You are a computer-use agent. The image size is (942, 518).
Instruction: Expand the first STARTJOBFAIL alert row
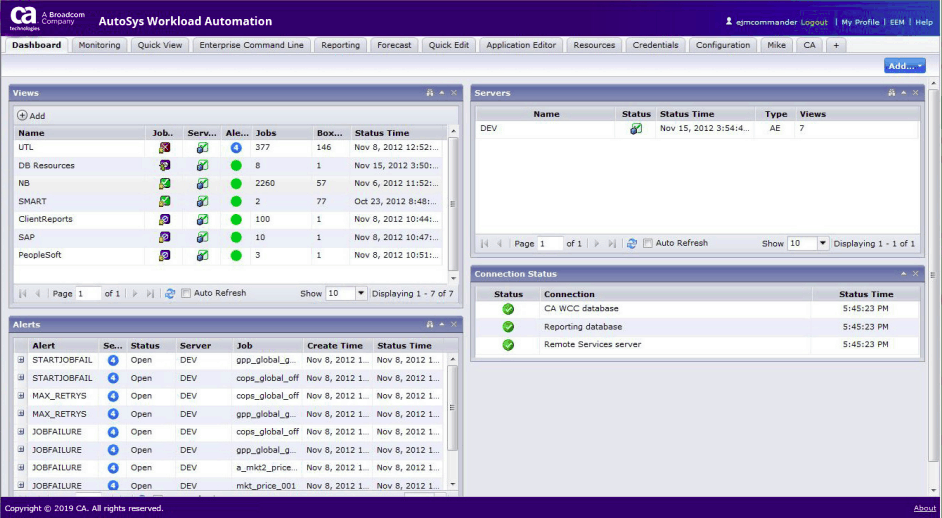[20, 359]
